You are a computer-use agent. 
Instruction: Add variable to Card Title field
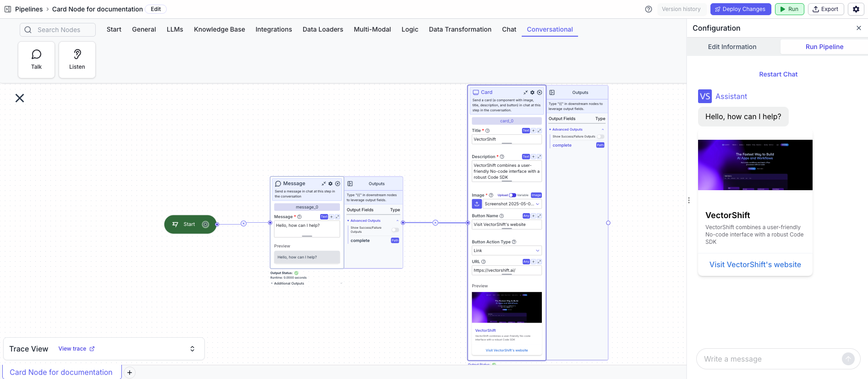[x=533, y=131]
